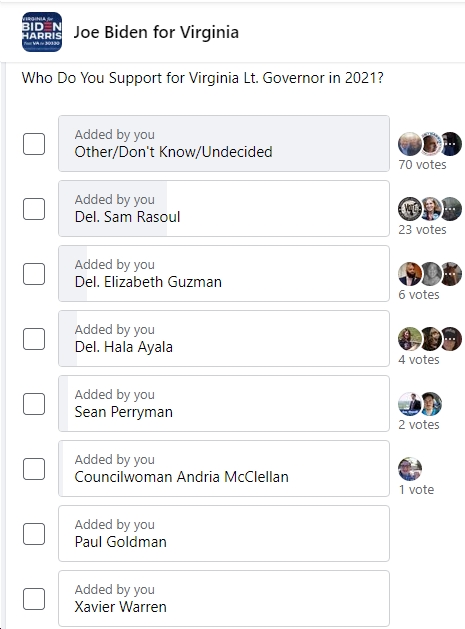Check the Other/Don't Know/Undecided checkbox

tap(34, 144)
